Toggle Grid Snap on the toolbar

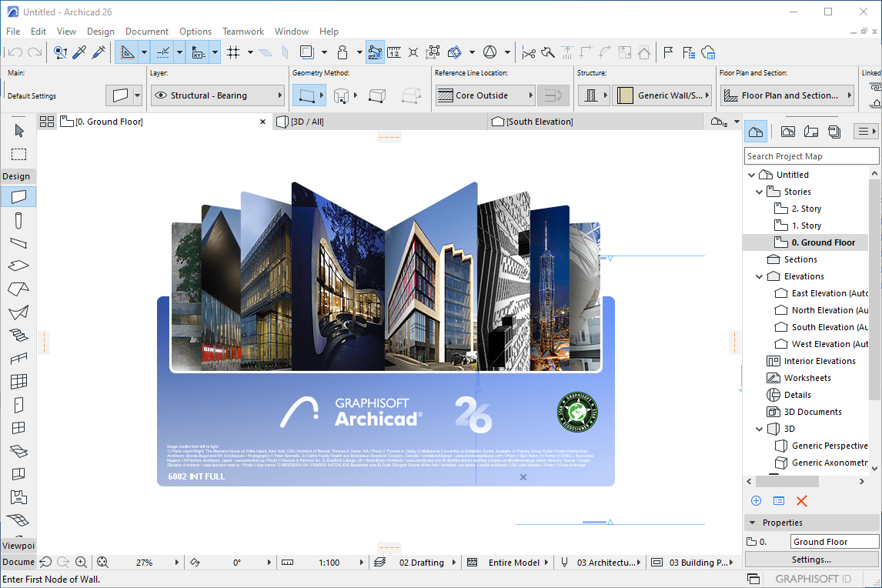233,53
